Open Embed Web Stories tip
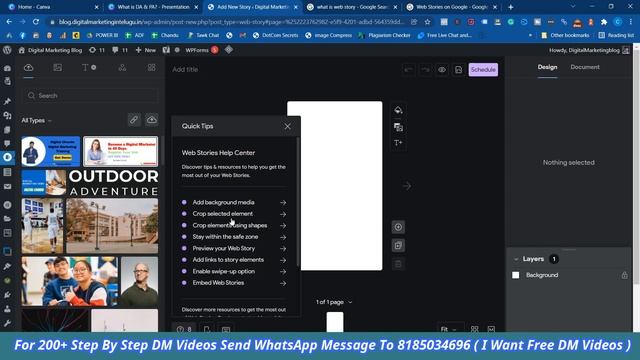Screen dimensions: 640x360 pyautogui.click(x=234, y=283)
